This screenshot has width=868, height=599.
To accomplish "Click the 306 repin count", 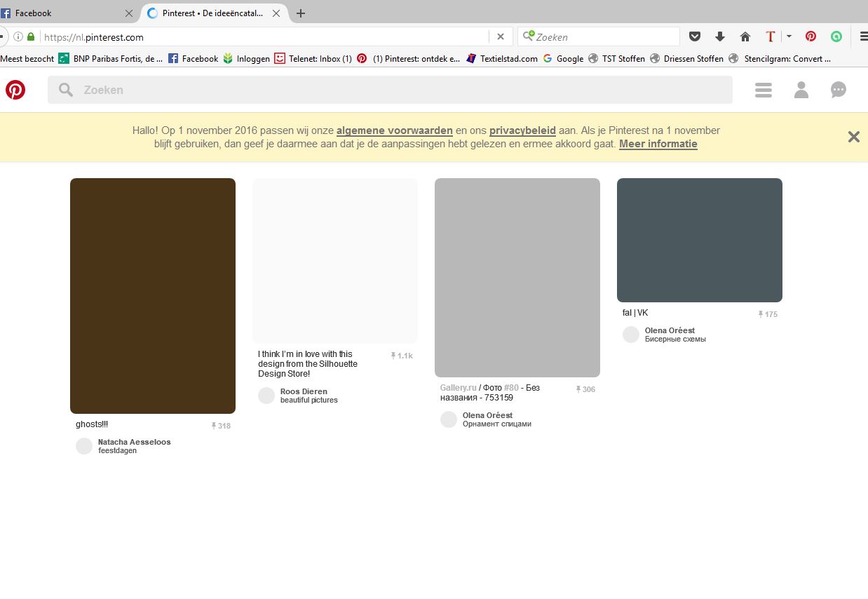I will click(x=585, y=389).
